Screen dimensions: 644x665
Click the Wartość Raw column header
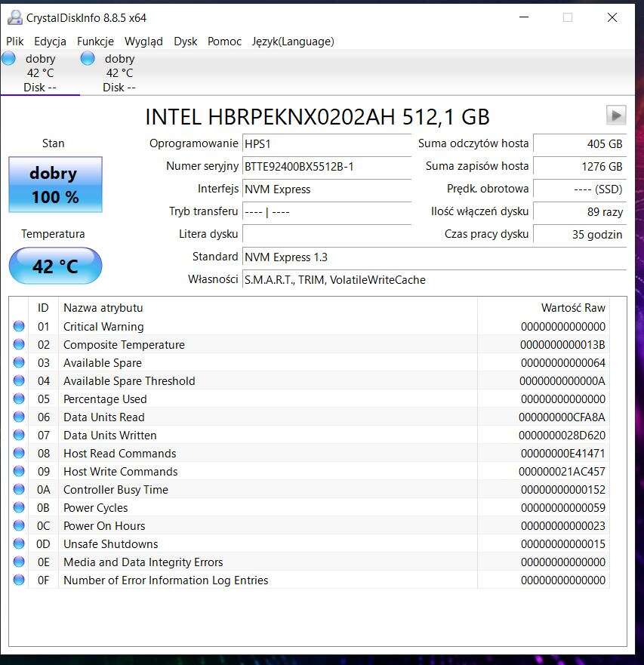(572, 308)
